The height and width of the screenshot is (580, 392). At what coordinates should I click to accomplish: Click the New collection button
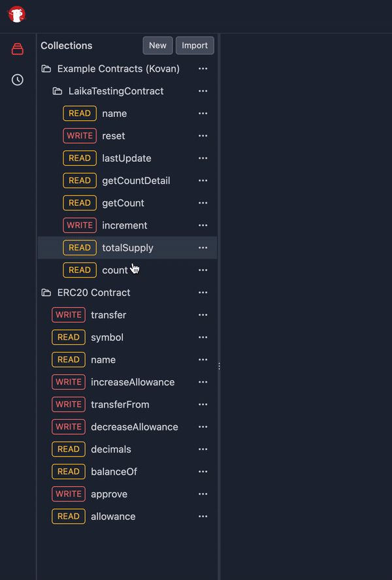(157, 46)
